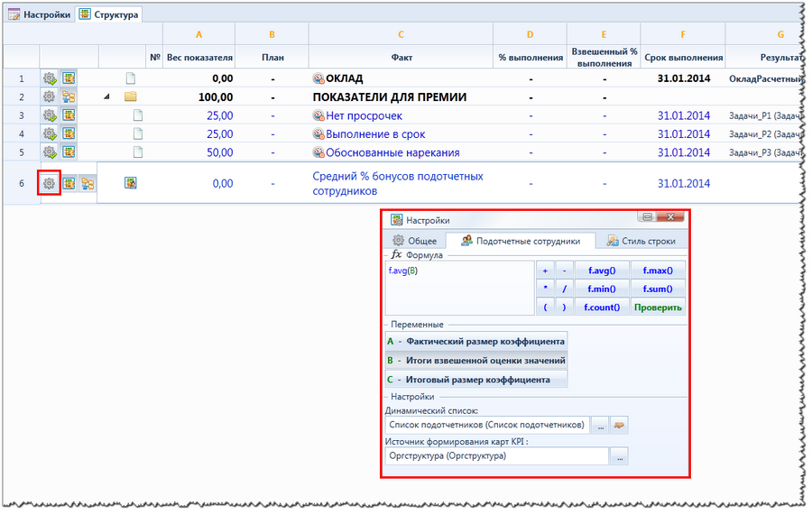This screenshot has width=812, height=514.
Task: Insert multiply operator into formula
Action: [x=545, y=289]
